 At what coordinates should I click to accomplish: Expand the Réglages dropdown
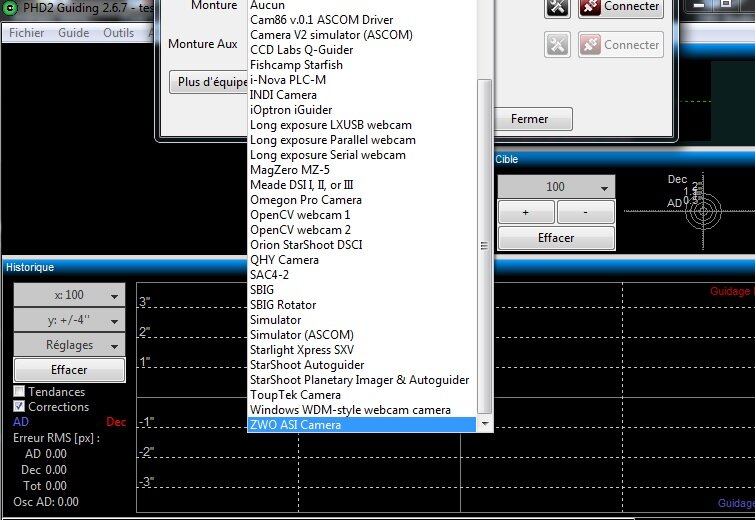69,345
